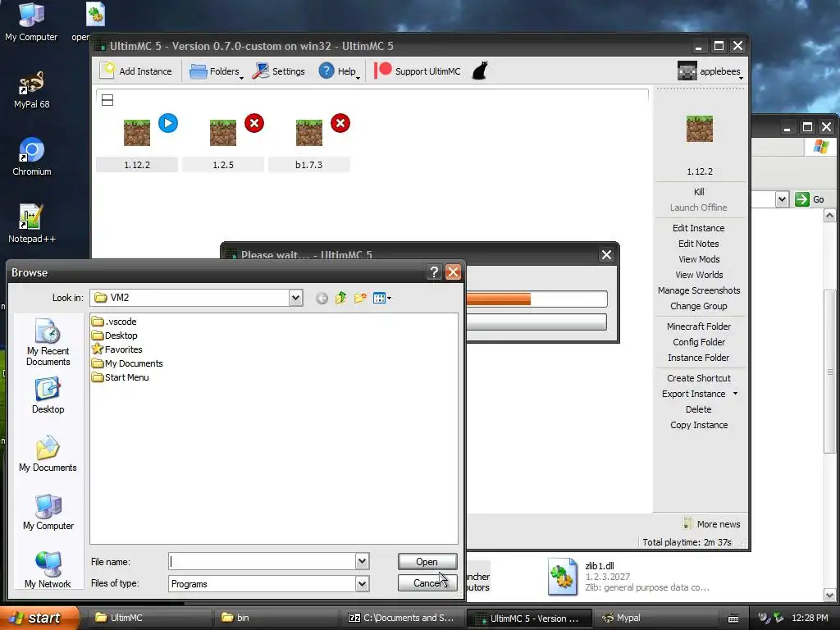Open the address dropdown in Explorer window

(782, 199)
